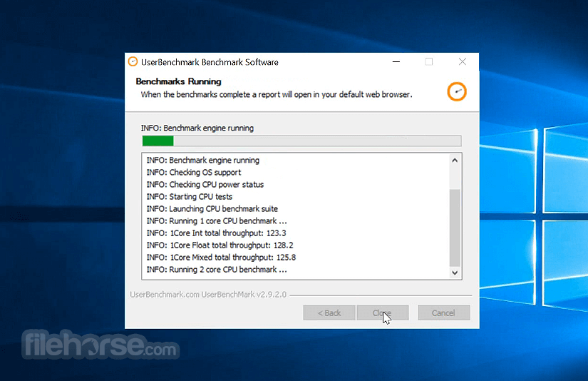Viewport: 588px width, 381px height.
Task: Select log line 'Running 2 core CPU benchmark'
Action: [217, 270]
